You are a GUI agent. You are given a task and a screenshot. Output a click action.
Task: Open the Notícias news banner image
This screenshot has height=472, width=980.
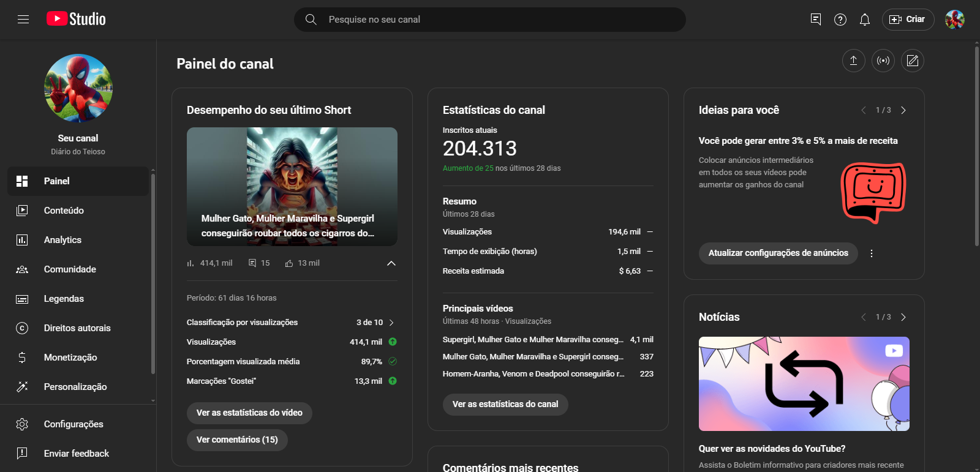point(804,384)
